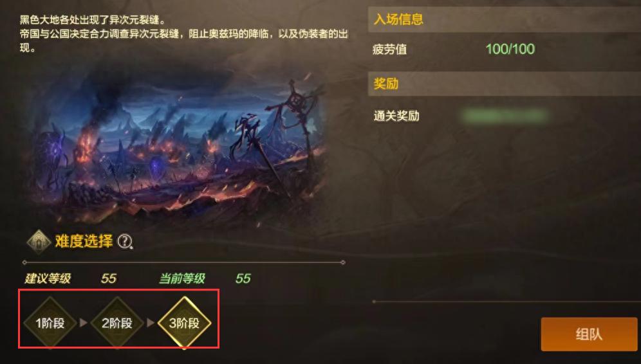The width and height of the screenshot is (641, 364).
Task: Select the 1阶段 difficulty diamond
Action: click(50, 323)
